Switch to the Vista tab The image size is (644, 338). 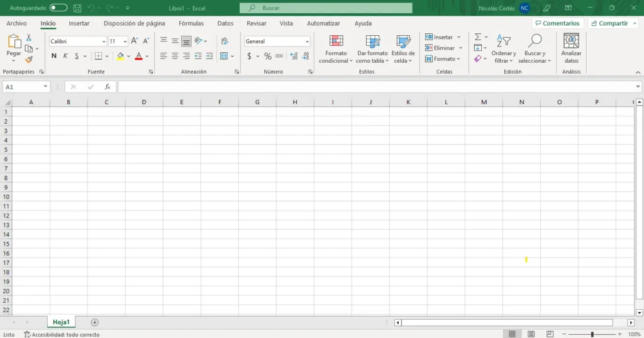pos(286,23)
